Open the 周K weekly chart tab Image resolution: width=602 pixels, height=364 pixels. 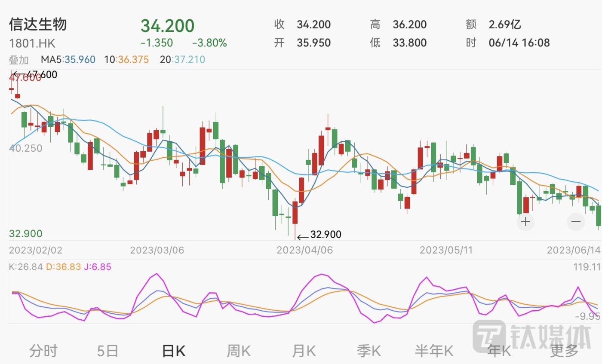[239, 351]
